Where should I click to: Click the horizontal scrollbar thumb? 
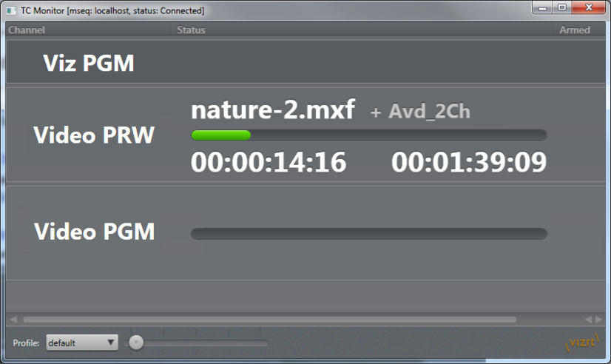(270, 320)
